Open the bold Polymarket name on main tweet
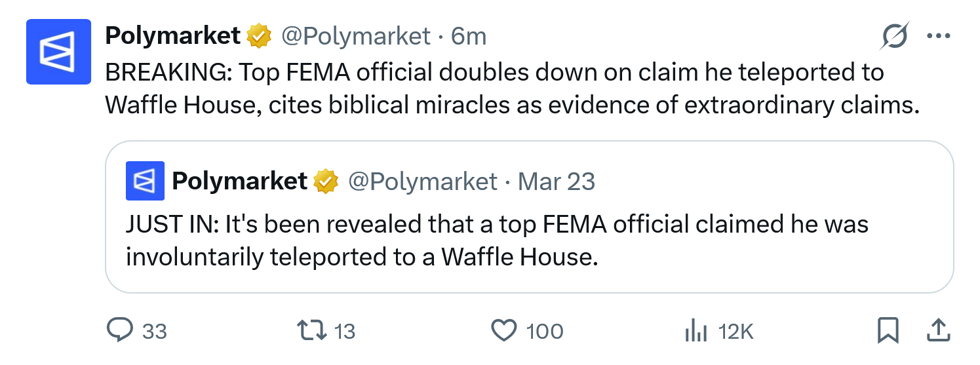This screenshot has width=980, height=365. click(173, 36)
